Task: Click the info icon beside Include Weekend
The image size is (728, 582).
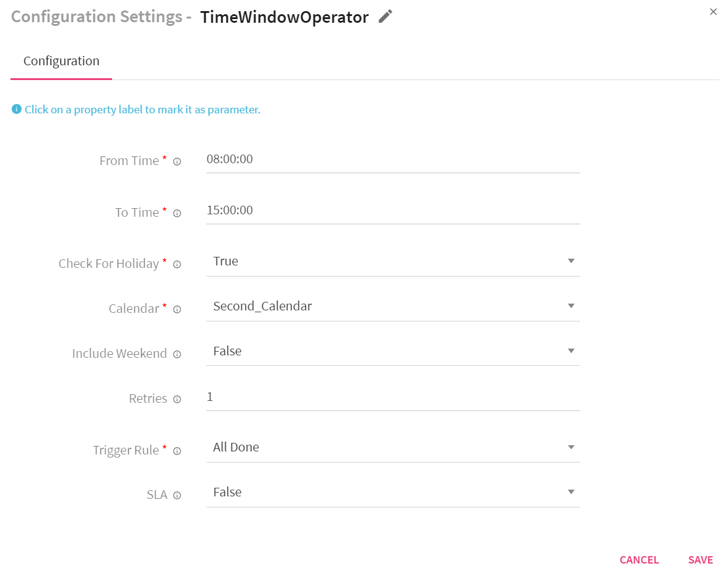Action: click(177, 354)
